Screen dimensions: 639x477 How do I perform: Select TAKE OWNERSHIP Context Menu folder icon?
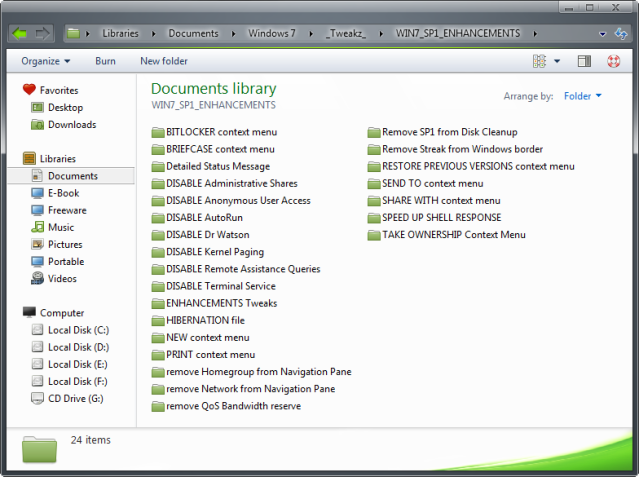click(x=374, y=235)
